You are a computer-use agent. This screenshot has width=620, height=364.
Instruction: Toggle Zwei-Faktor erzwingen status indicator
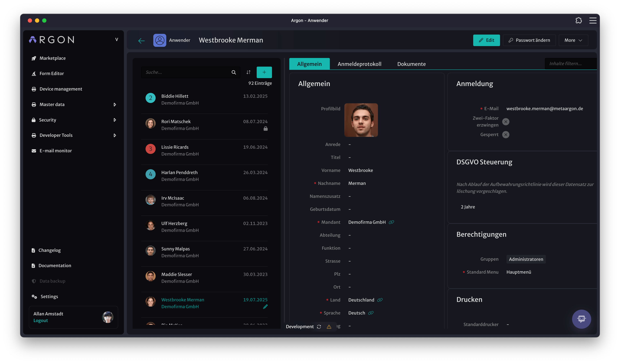pos(505,122)
